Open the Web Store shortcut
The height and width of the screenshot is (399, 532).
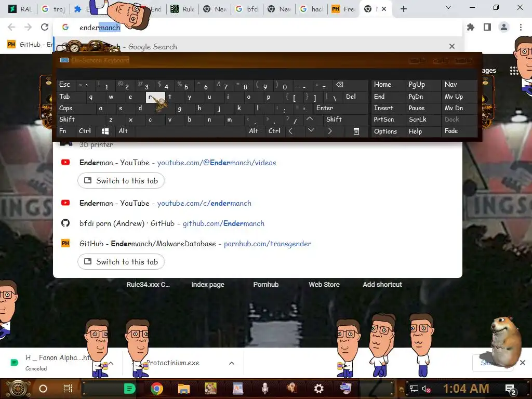(324, 285)
